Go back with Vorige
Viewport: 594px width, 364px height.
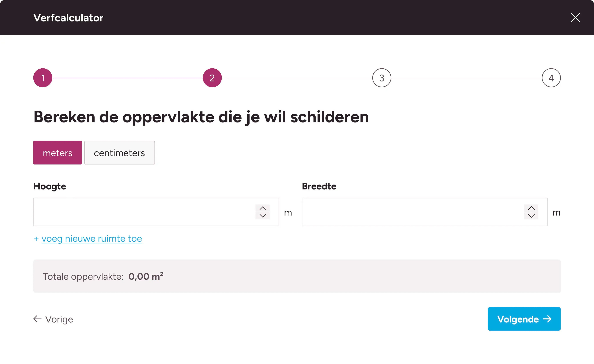click(x=59, y=319)
